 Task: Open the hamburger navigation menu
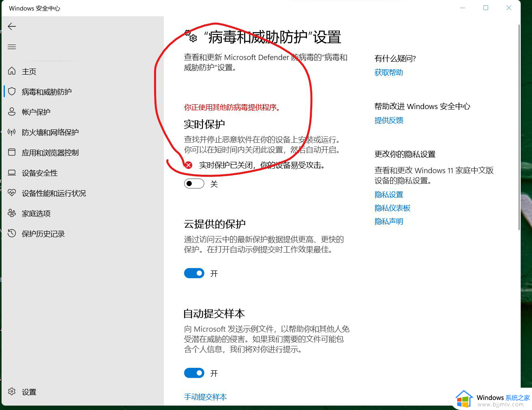(x=12, y=47)
